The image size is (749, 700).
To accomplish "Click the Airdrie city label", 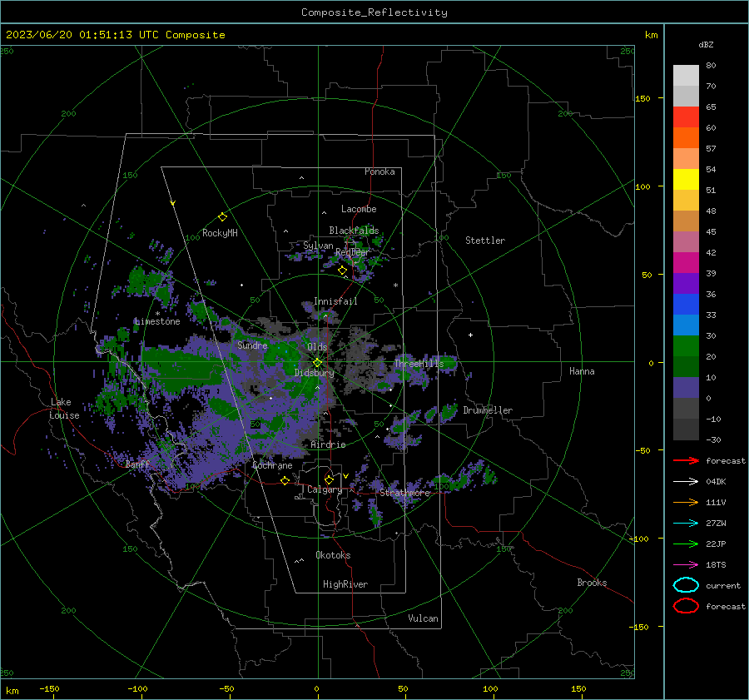I will (328, 444).
